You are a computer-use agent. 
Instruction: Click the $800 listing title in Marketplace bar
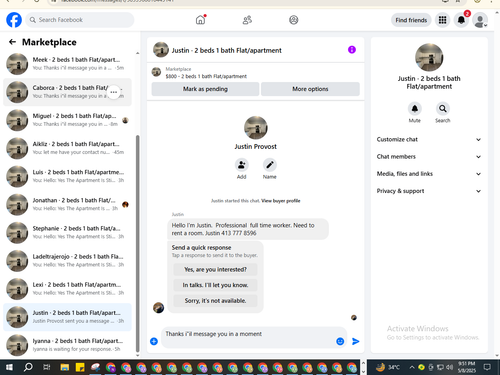[206, 76]
